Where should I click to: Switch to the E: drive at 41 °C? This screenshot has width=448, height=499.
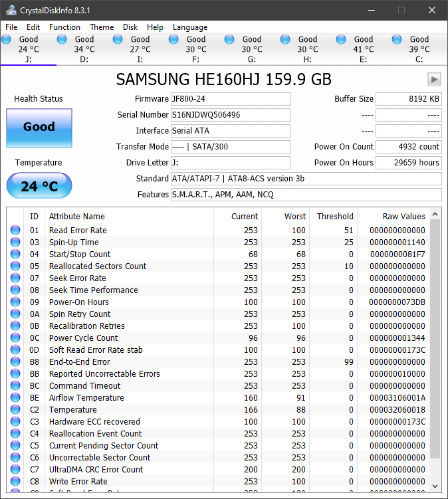tap(364, 49)
